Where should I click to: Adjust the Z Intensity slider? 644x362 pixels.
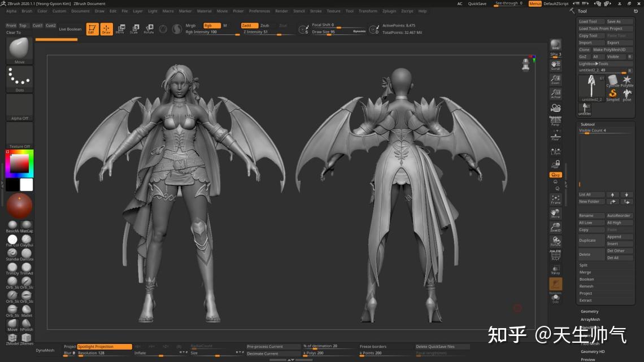pyautogui.click(x=268, y=32)
